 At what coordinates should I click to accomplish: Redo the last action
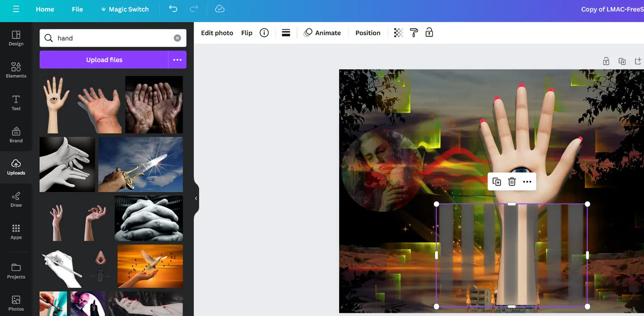point(194,9)
